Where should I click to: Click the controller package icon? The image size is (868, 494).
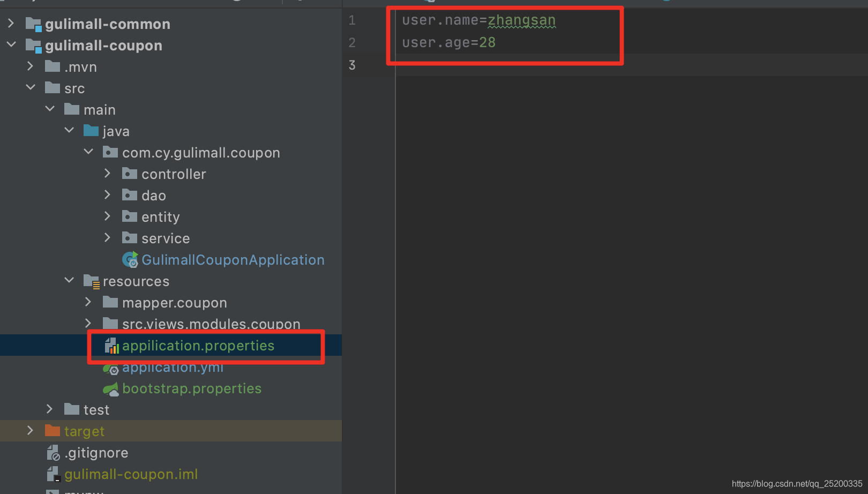coord(130,174)
